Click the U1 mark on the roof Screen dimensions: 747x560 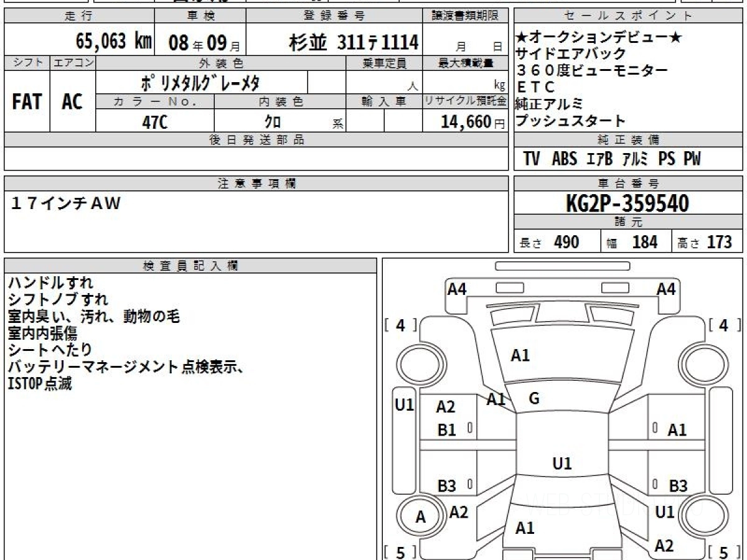[x=562, y=463]
